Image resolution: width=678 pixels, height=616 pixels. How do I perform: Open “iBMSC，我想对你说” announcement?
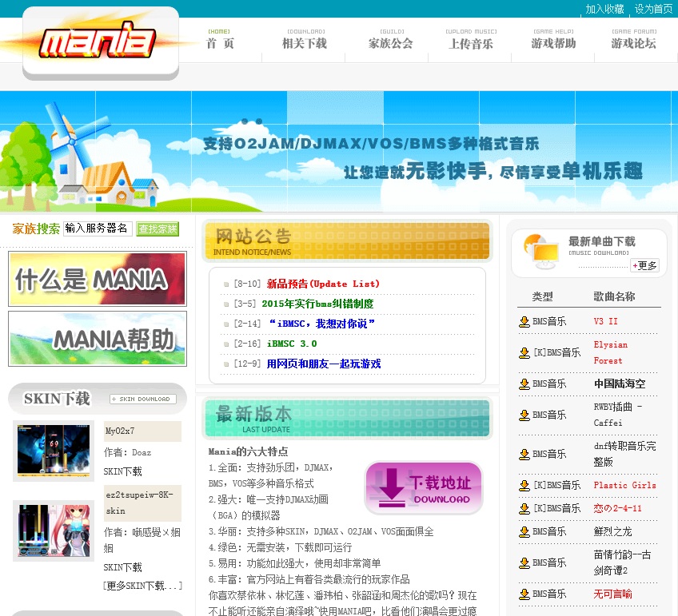(x=321, y=324)
